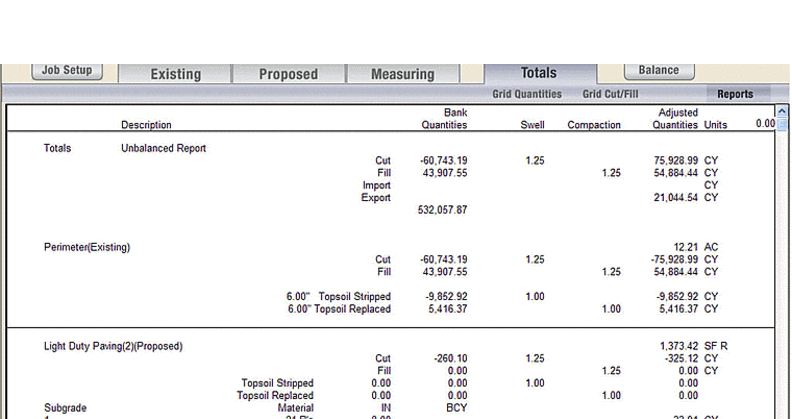
Task: Select the Reports sub-tab
Action: click(735, 94)
